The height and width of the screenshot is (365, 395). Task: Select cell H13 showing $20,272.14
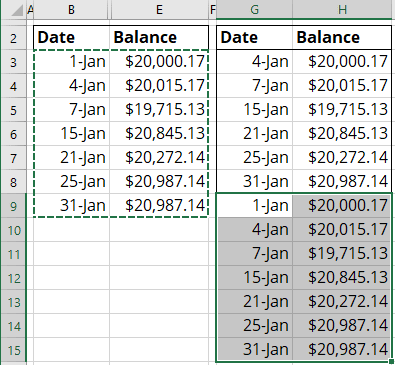pyautogui.click(x=342, y=302)
